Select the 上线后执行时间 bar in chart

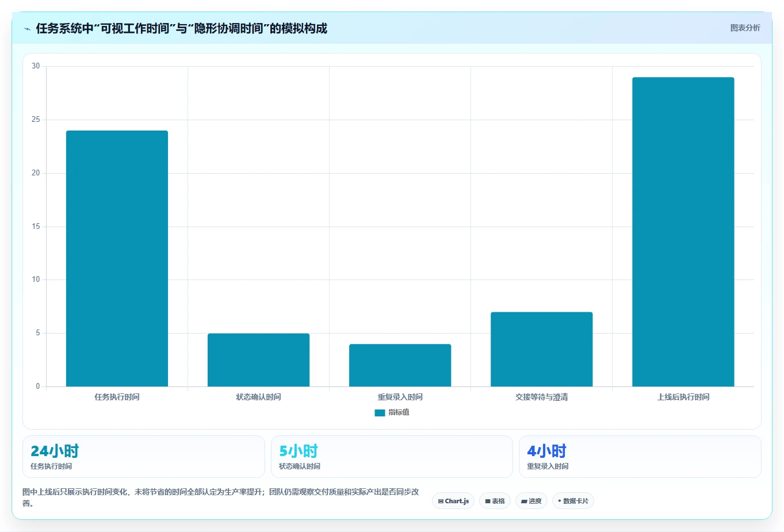pyautogui.click(x=683, y=232)
